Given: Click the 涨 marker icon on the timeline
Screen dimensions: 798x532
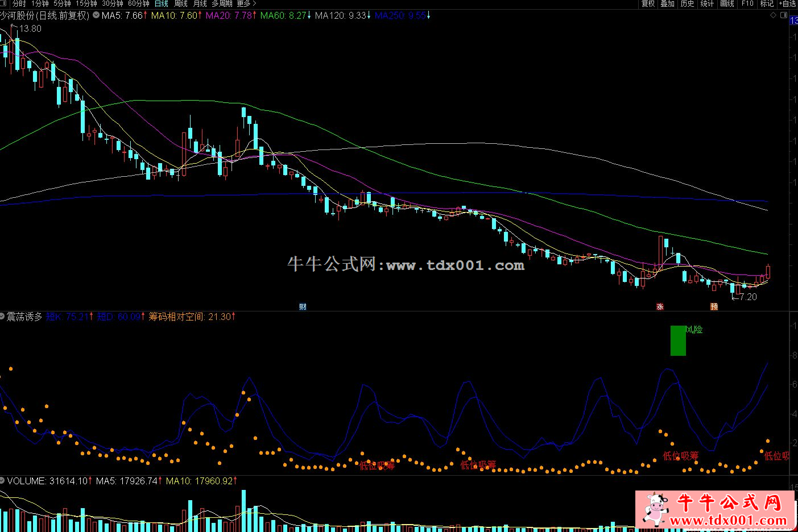Looking at the screenshot, I should pyautogui.click(x=660, y=307).
